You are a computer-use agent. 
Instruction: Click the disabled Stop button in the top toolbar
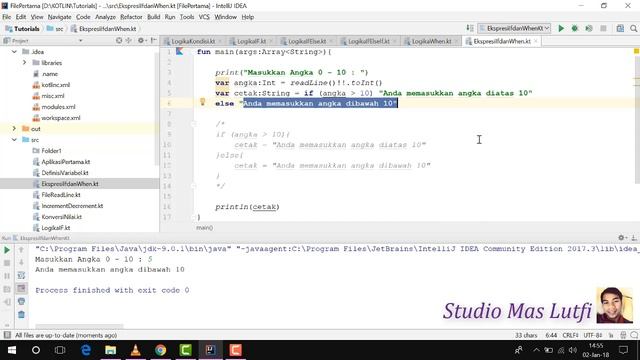[x=603, y=28]
